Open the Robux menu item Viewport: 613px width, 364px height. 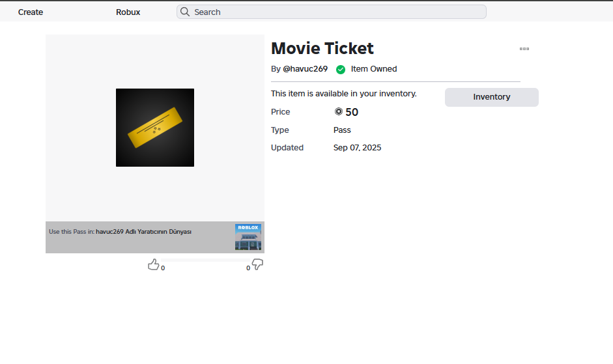click(x=128, y=12)
